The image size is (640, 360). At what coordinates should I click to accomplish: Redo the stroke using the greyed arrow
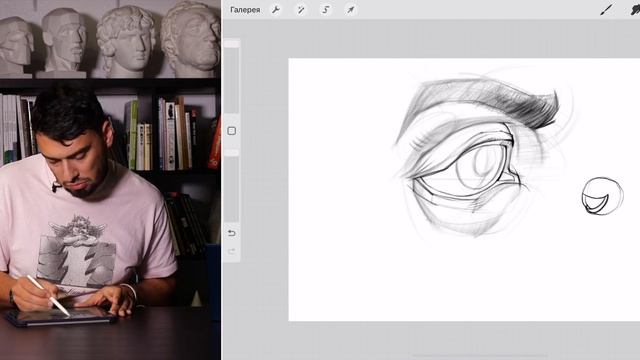pos(231,251)
